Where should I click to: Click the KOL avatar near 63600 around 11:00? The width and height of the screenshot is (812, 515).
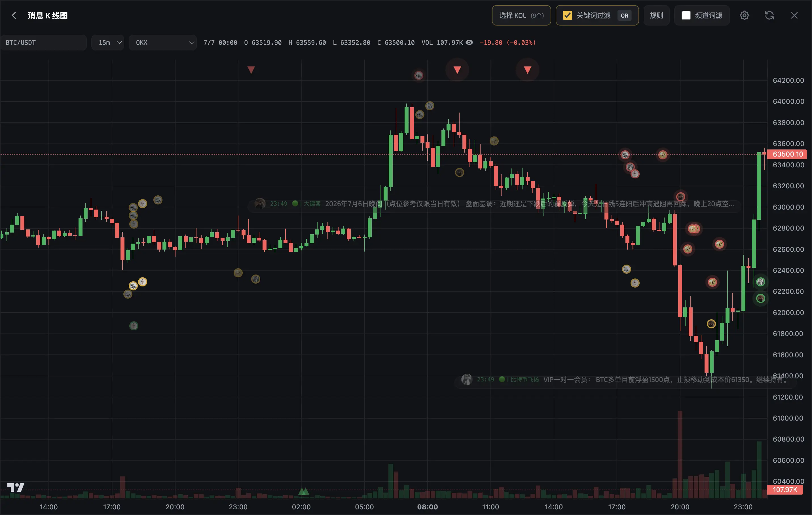[x=494, y=141]
